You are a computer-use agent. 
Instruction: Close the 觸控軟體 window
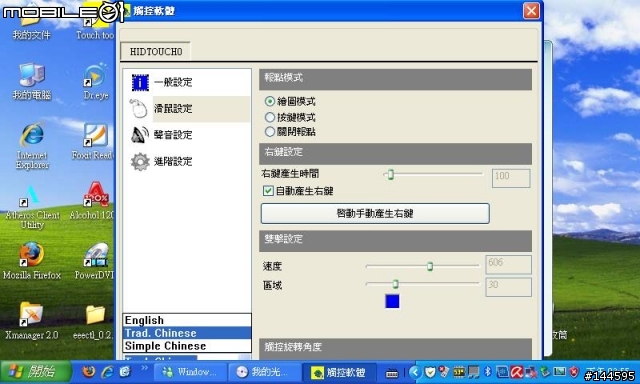click(x=531, y=11)
